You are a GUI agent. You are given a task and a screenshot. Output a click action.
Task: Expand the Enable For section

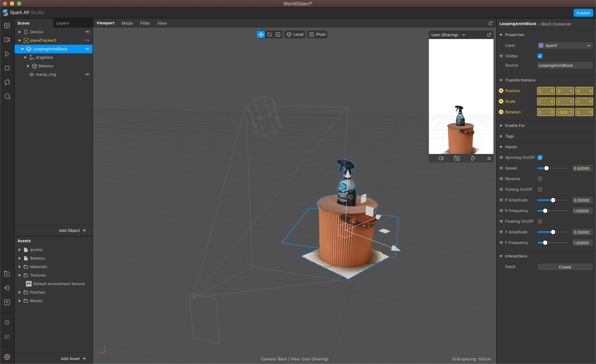(x=501, y=126)
